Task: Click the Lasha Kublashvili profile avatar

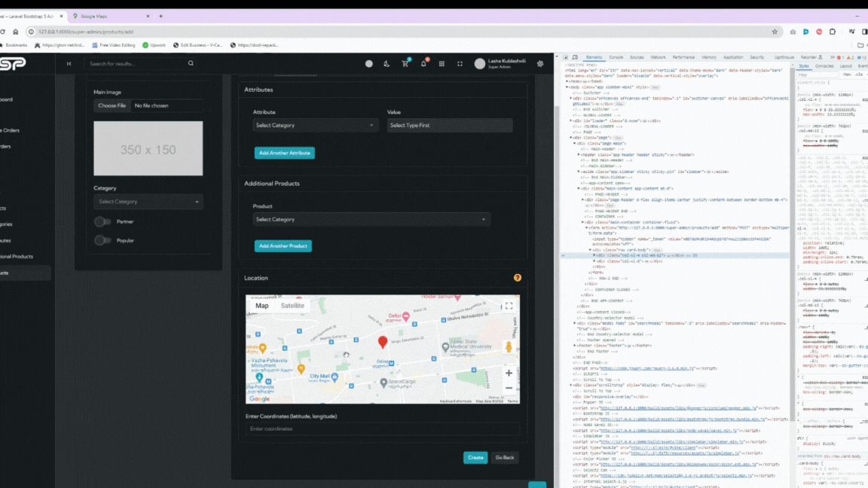Action: (480, 63)
